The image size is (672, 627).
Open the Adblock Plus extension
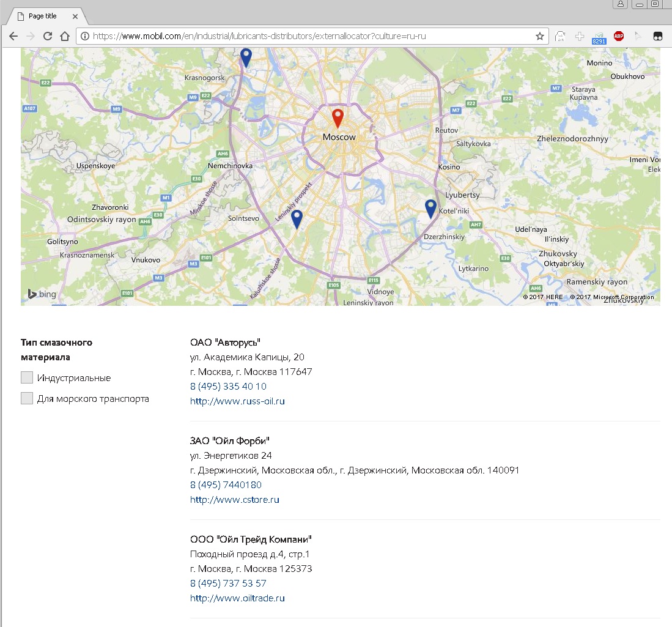619,36
